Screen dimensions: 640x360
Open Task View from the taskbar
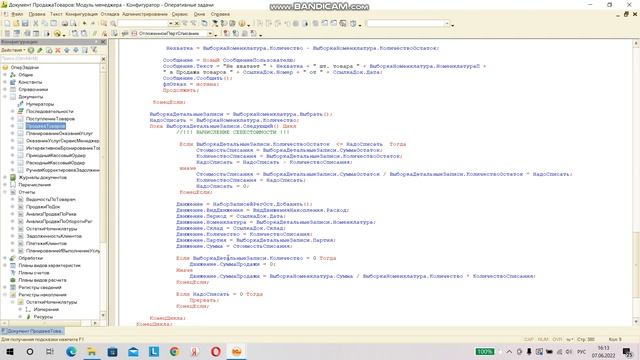tap(50, 351)
